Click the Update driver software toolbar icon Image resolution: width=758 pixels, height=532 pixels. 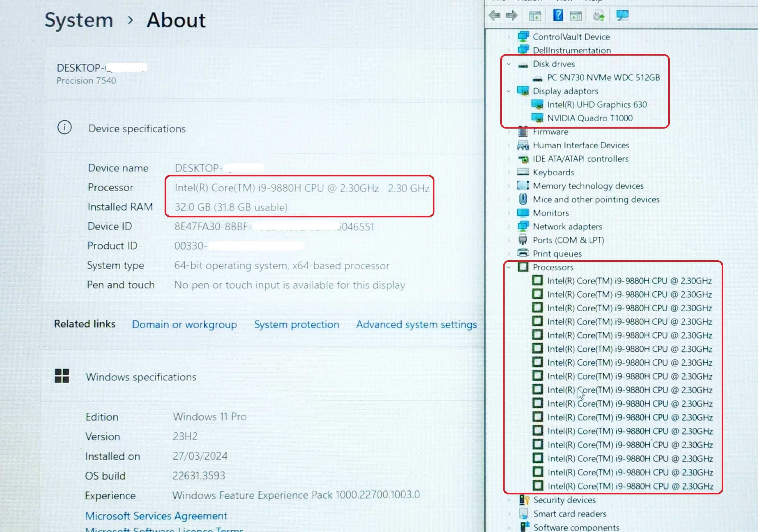(598, 16)
